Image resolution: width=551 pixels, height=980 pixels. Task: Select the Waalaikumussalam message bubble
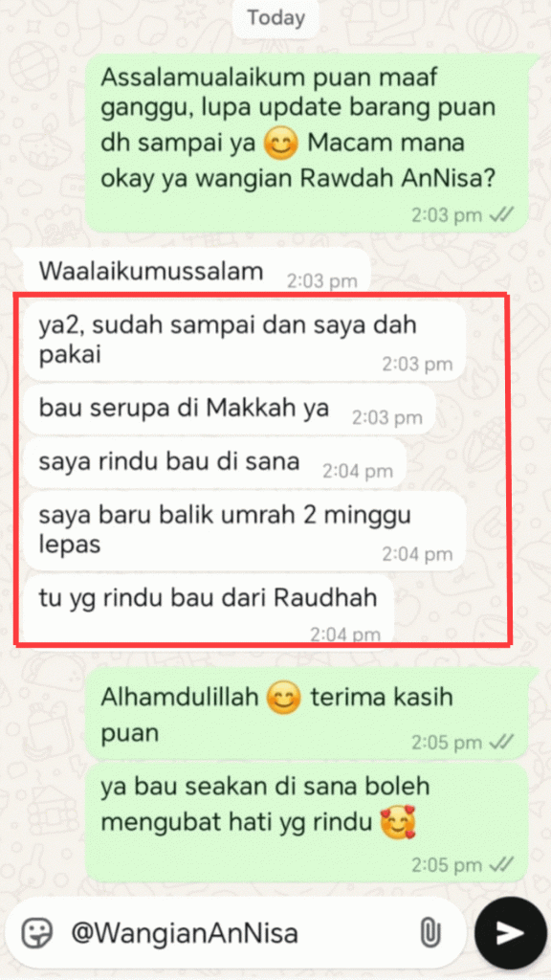pos(197,273)
